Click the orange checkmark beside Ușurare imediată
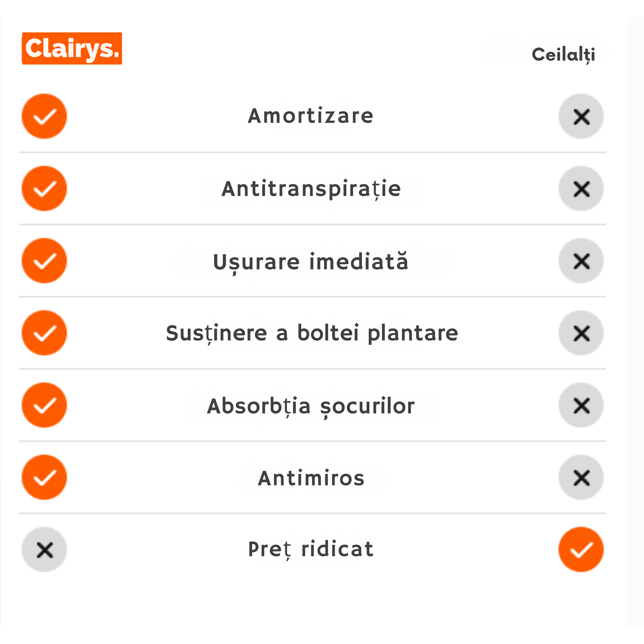Viewport: 644px width, 644px height. pos(44,261)
